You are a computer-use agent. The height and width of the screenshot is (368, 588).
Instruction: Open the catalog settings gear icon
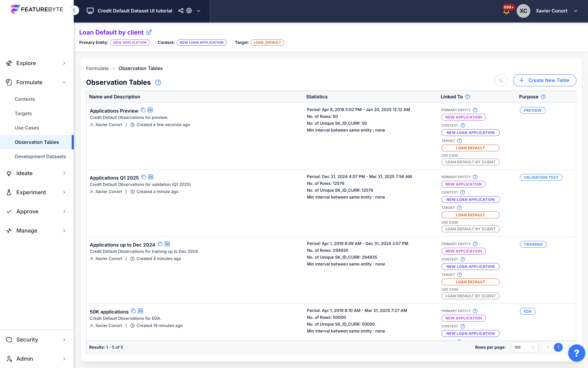(189, 11)
